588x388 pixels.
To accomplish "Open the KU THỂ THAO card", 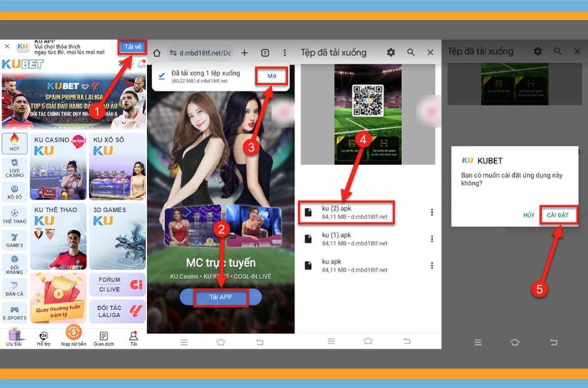I will pyautogui.click(x=58, y=237).
